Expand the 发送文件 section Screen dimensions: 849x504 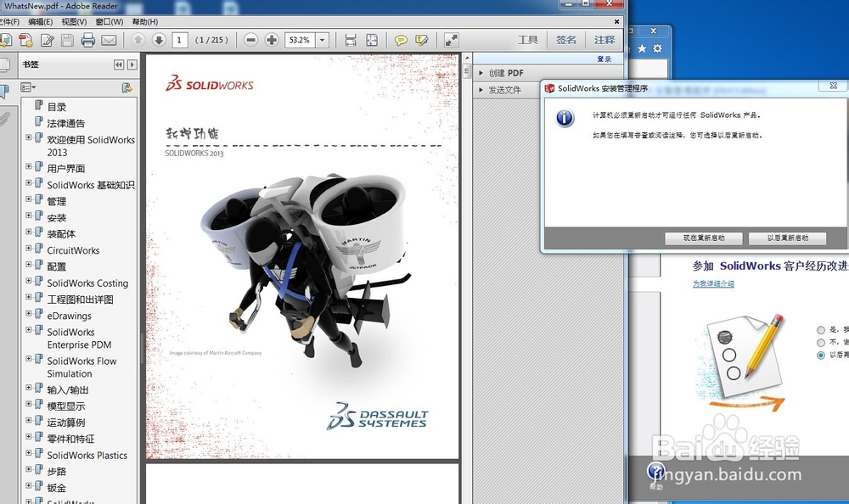(x=481, y=89)
